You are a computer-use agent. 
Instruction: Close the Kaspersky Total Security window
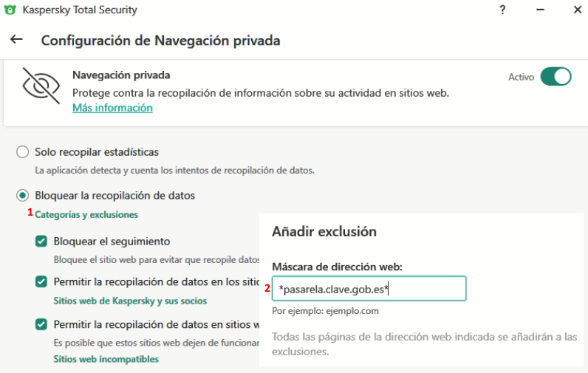[576, 11]
